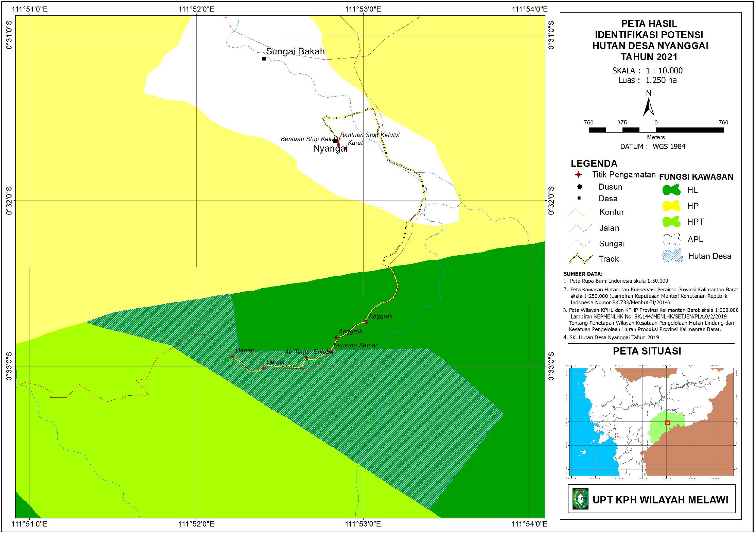Click the 'Hutan Desa' legend label
This screenshot has height=534, width=756.
pos(709,256)
